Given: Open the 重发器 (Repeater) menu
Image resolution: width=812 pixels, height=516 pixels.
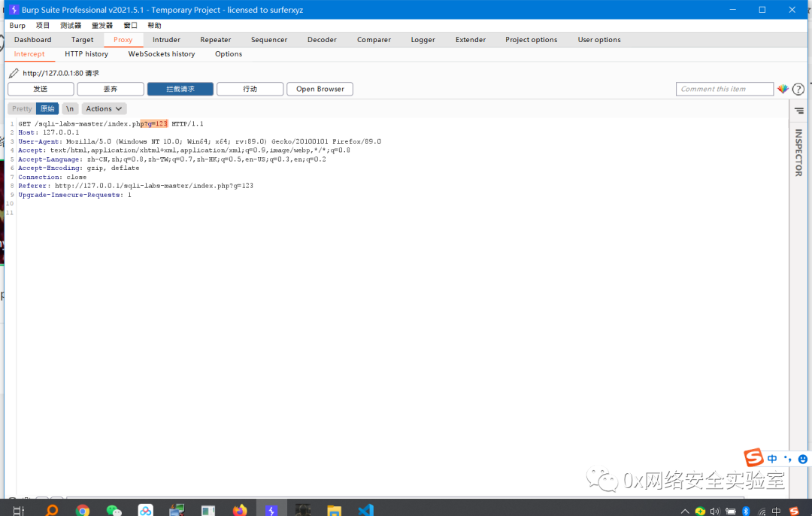Looking at the screenshot, I should pyautogui.click(x=102, y=26).
